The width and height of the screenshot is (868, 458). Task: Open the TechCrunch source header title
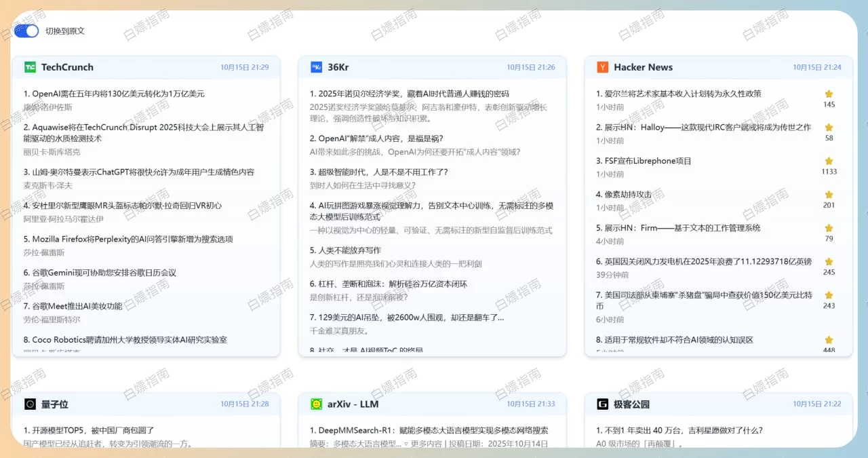pyautogui.click(x=67, y=67)
